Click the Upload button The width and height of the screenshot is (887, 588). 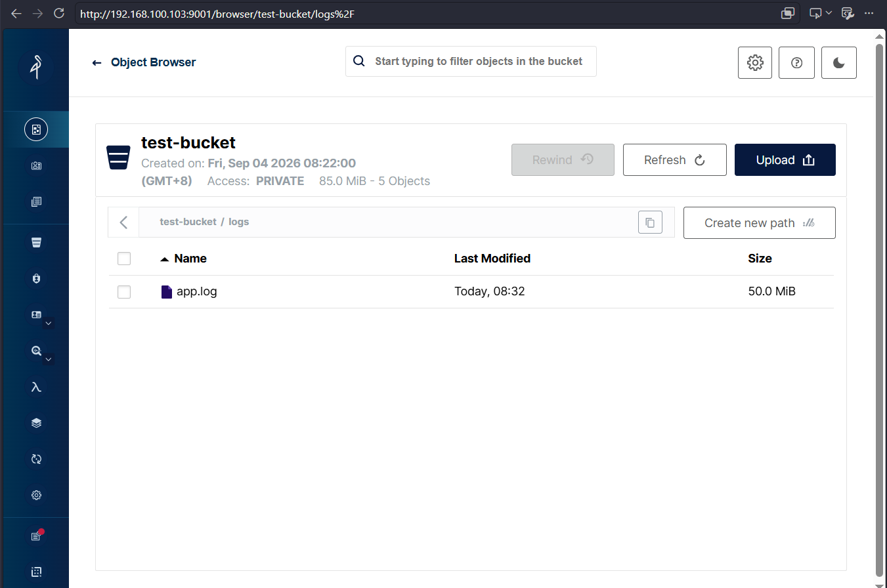[785, 160]
